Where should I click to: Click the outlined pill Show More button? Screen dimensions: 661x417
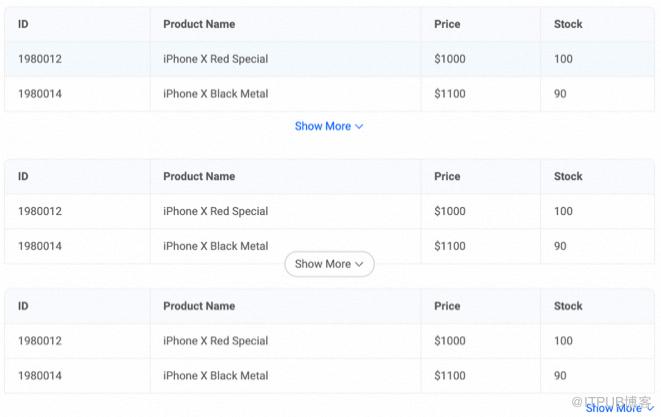pyautogui.click(x=329, y=264)
